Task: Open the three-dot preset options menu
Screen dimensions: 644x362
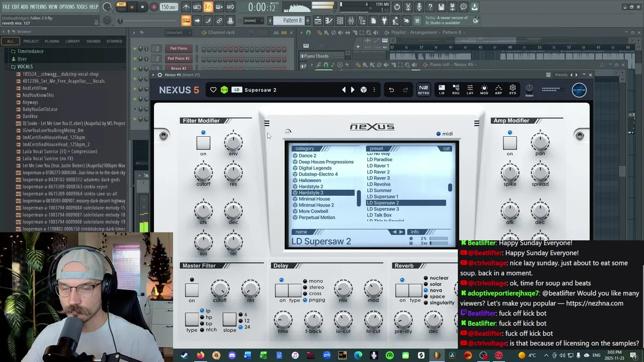Action: 374,90
